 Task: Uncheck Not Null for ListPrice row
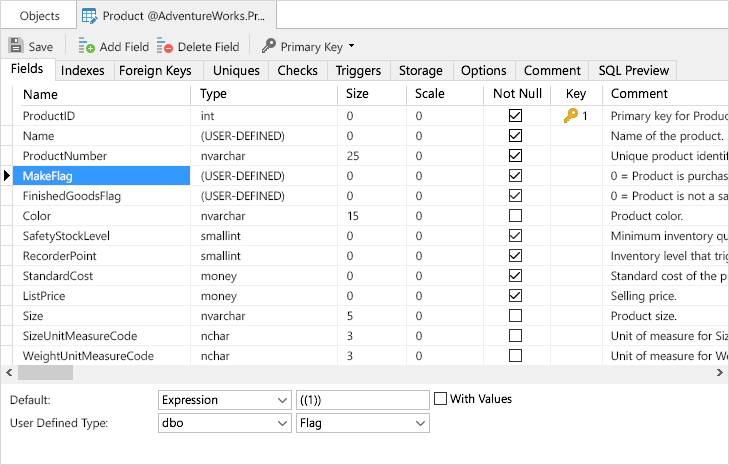515,296
